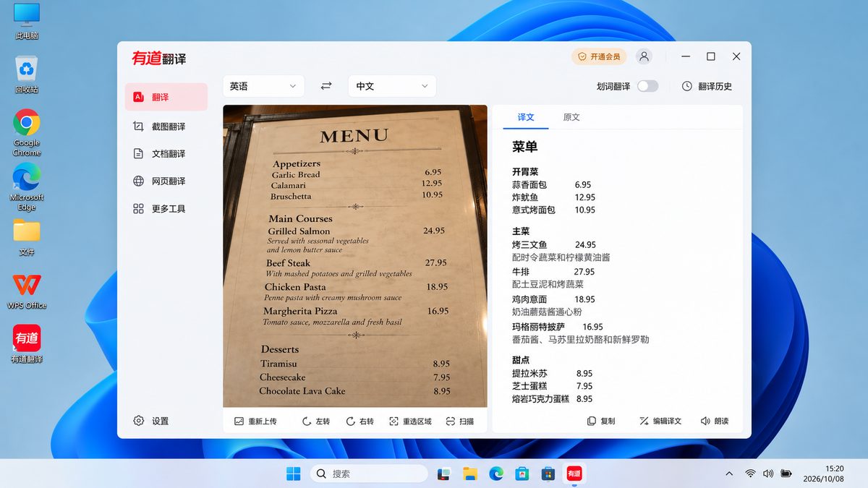The image size is (868, 488).
Task: Click the 鸡肉意面 line
Action: point(554,299)
